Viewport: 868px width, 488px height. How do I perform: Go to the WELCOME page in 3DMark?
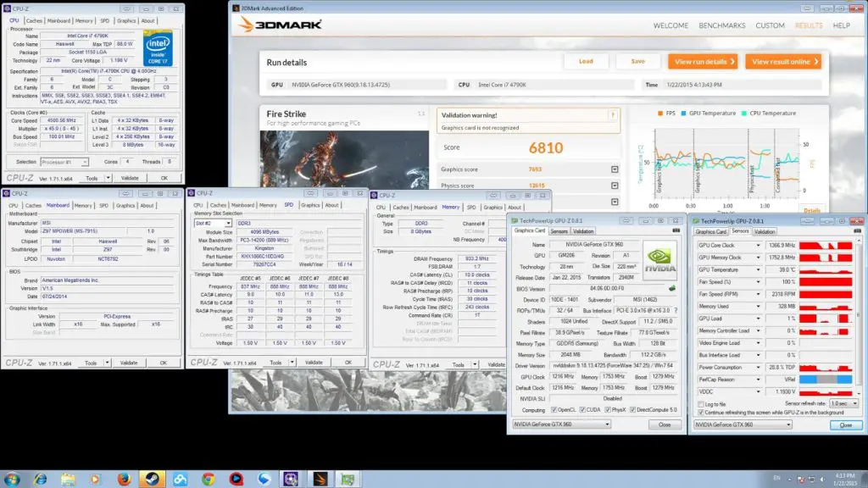click(x=670, y=25)
